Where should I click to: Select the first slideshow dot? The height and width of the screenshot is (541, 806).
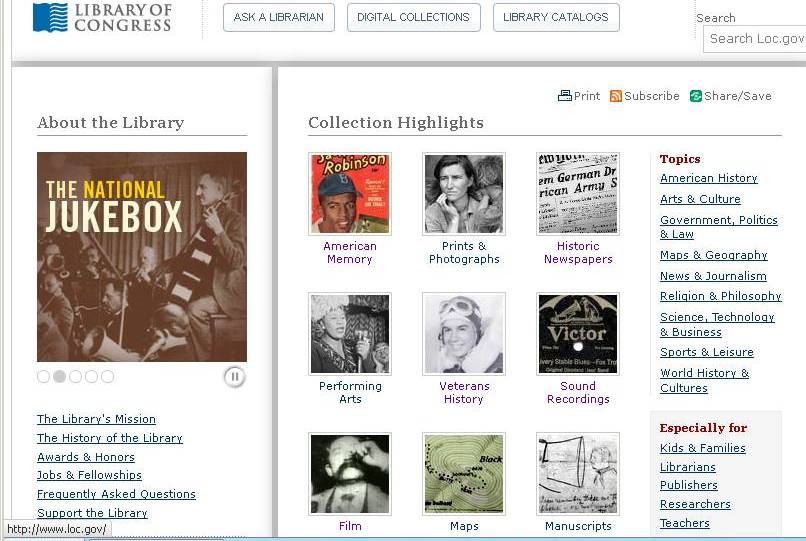pos(44,376)
